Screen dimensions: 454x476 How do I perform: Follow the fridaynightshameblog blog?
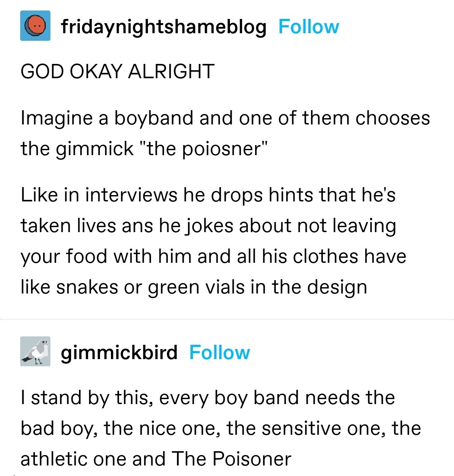pos(309,27)
